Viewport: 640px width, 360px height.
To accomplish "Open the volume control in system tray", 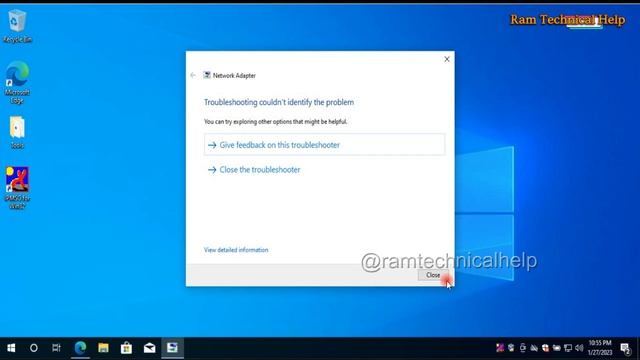I will [x=579, y=348].
